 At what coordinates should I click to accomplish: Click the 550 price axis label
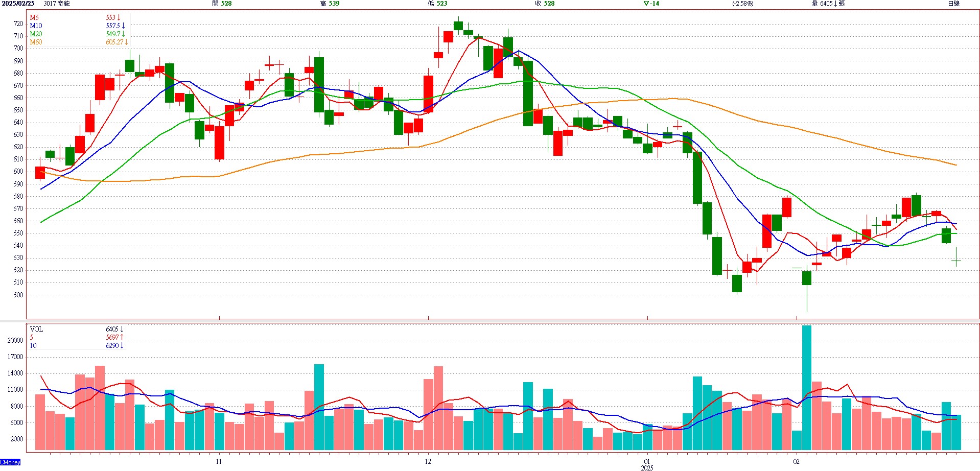tap(18, 233)
